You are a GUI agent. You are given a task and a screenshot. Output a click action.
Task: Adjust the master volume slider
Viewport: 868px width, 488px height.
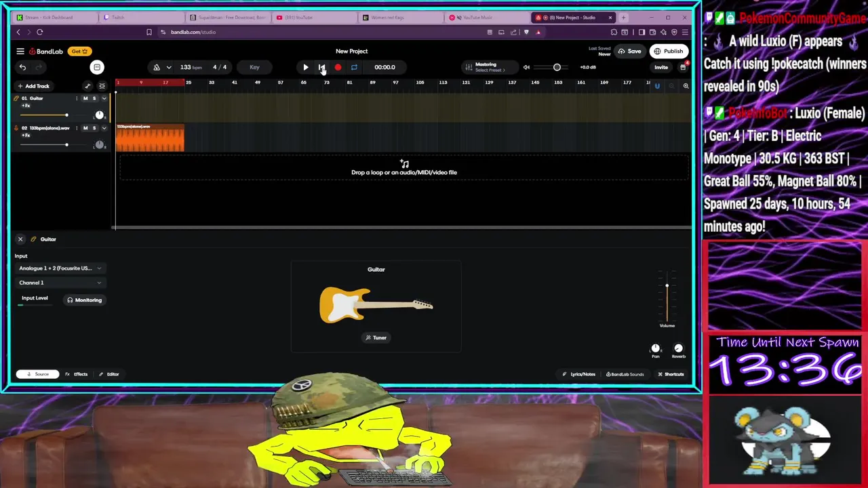557,67
